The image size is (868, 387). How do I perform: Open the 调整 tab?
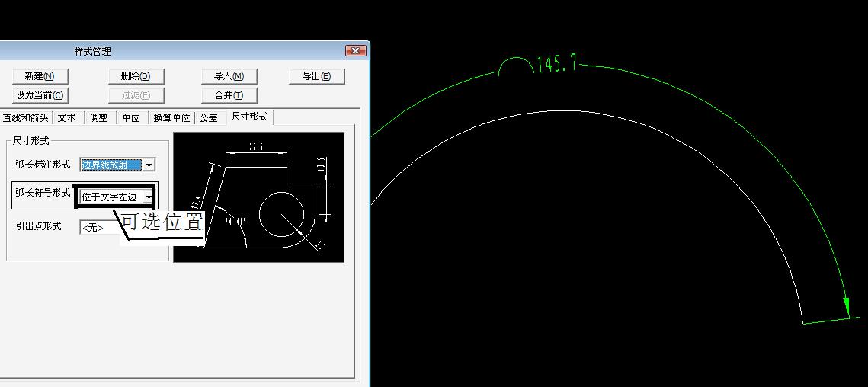point(99,117)
